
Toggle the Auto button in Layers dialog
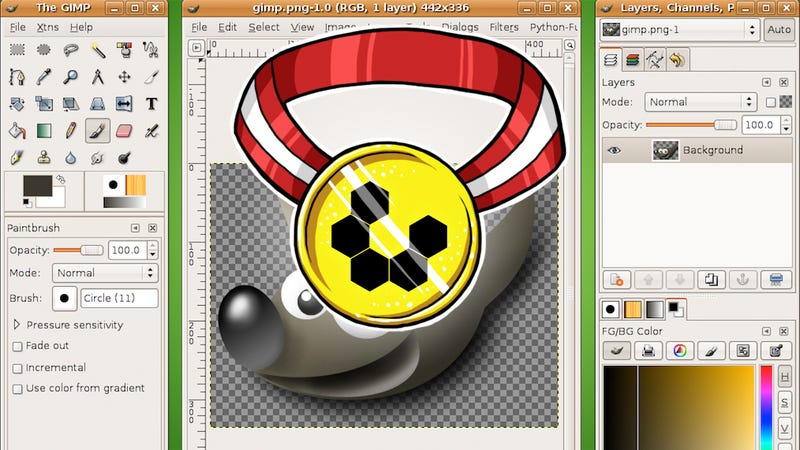click(x=779, y=30)
